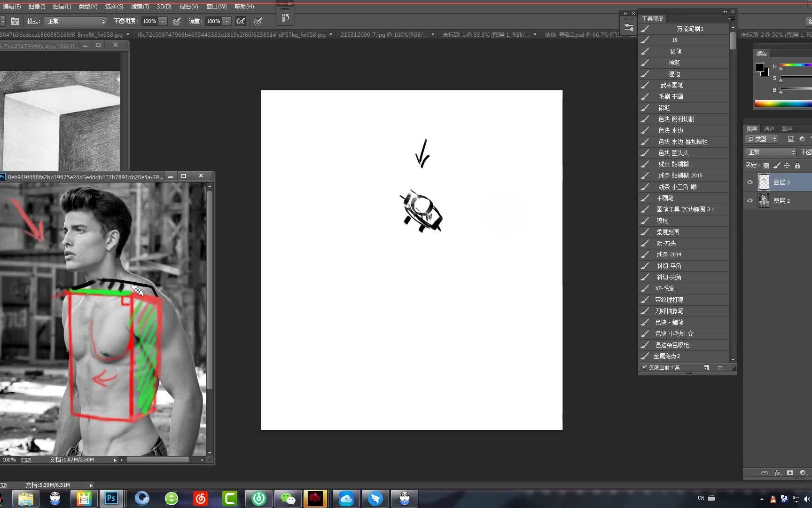Select 铅笔 brush preset
Screen dimensions: 812x508
click(x=684, y=108)
